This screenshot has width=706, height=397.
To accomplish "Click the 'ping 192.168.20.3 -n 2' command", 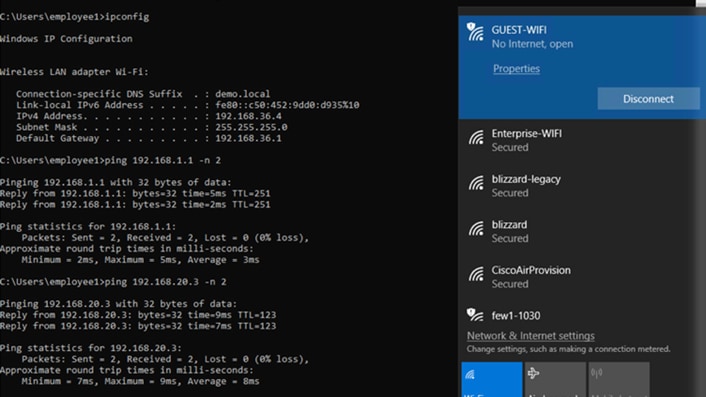I will tap(165, 282).
